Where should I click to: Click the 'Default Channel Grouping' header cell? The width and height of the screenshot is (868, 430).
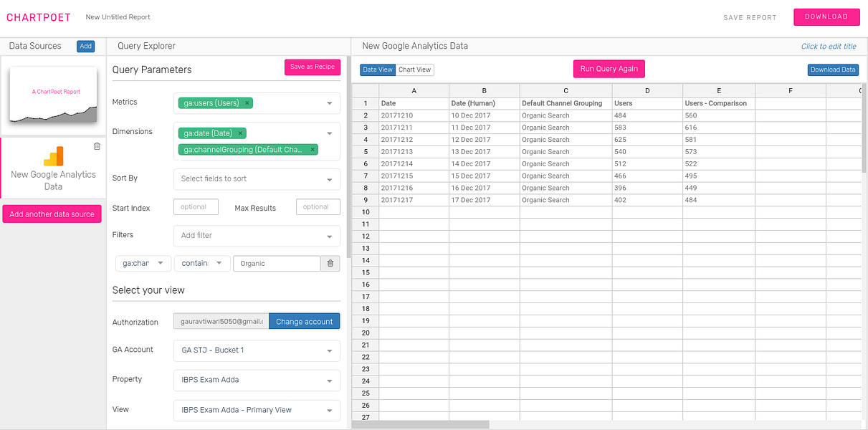tap(566, 103)
